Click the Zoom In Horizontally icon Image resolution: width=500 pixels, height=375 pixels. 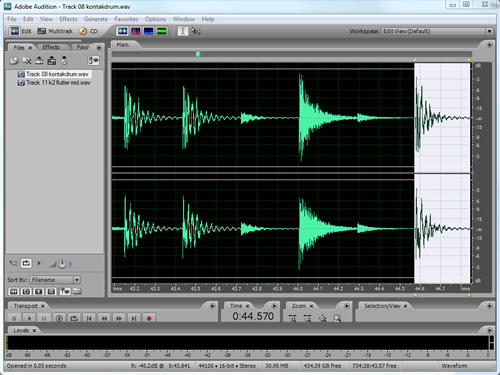point(292,318)
